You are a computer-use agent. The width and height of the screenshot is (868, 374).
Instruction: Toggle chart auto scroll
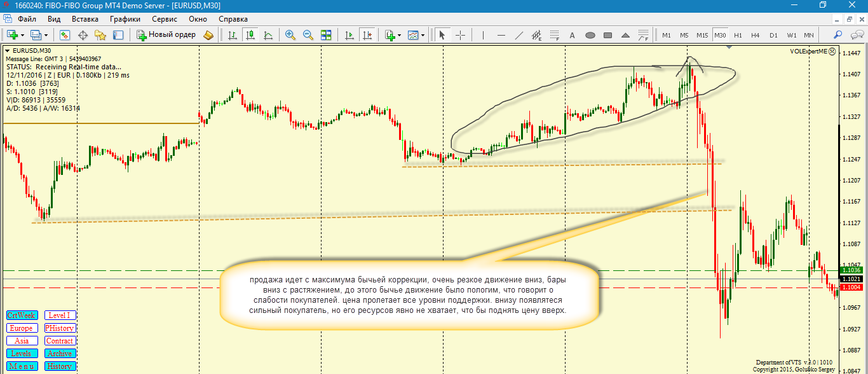click(349, 35)
